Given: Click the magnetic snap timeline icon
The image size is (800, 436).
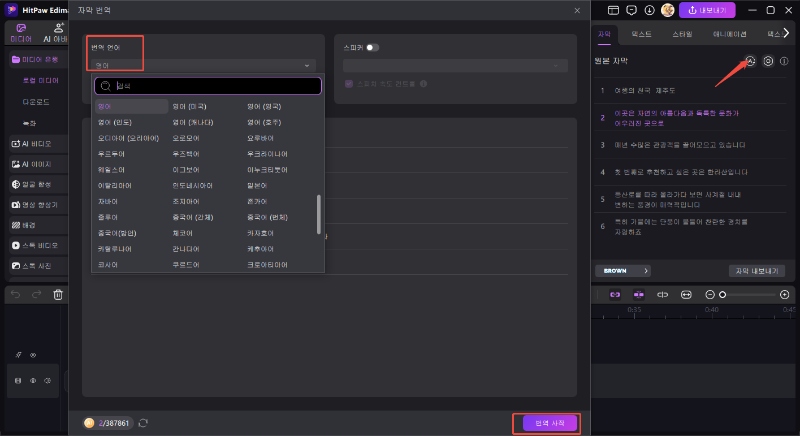Looking at the screenshot, I should [638, 295].
